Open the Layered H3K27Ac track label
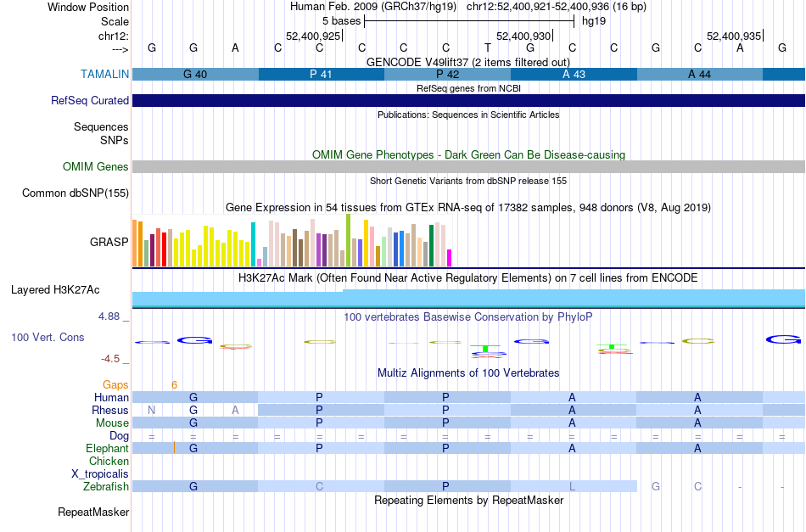The height and width of the screenshot is (532, 806). point(55,290)
